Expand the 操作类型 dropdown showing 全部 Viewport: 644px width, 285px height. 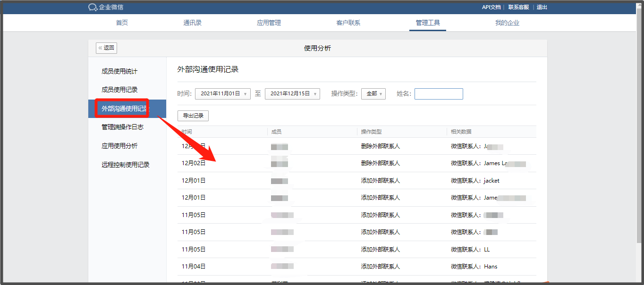[x=373, y=94]
